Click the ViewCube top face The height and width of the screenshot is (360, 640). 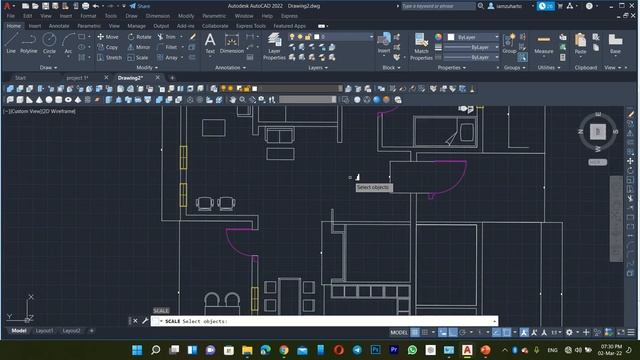[598, 131]
